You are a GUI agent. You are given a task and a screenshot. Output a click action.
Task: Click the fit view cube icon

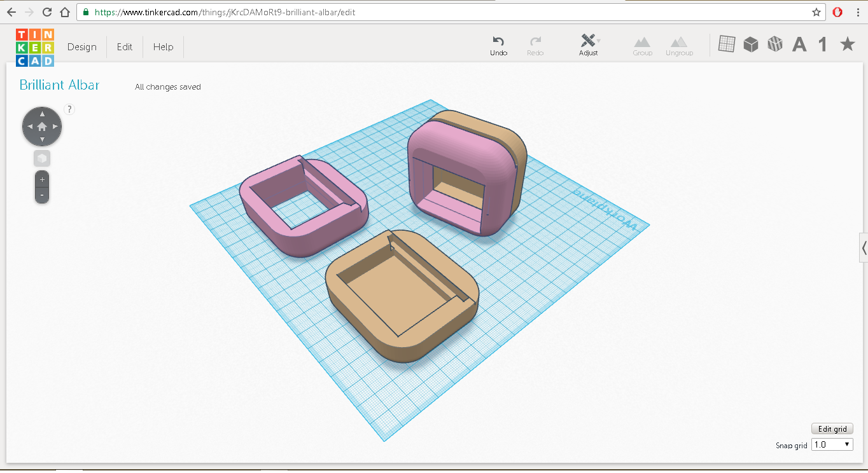click(x=42, y=158)
